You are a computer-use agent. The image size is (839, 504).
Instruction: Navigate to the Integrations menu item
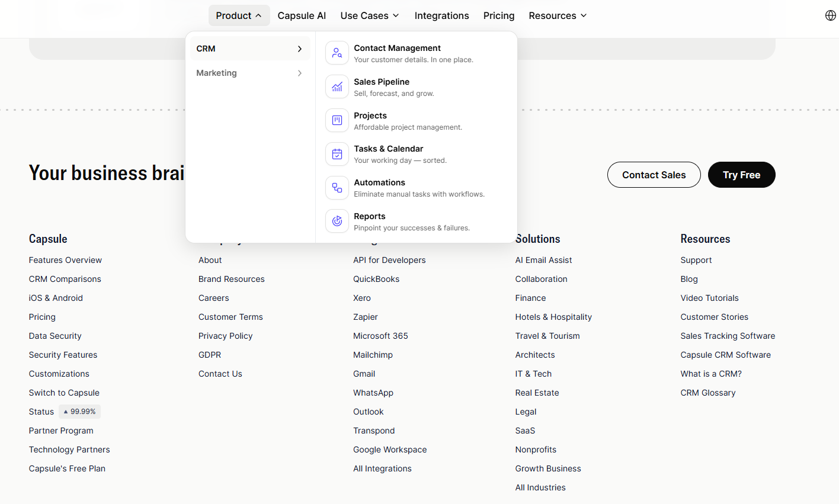[441, 15]
